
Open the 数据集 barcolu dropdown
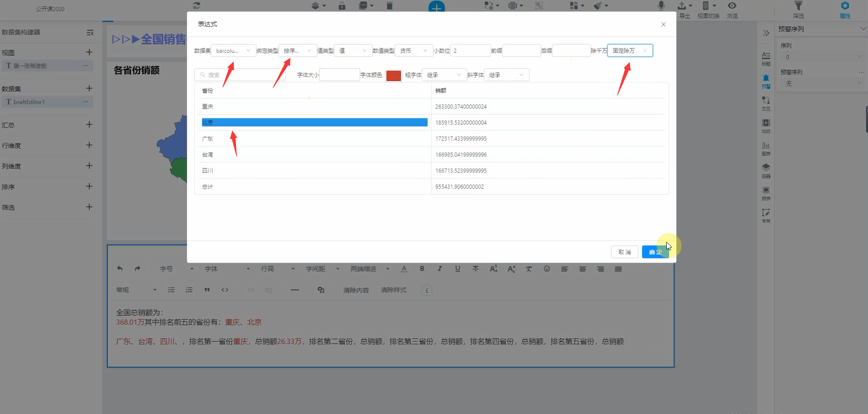234,50
